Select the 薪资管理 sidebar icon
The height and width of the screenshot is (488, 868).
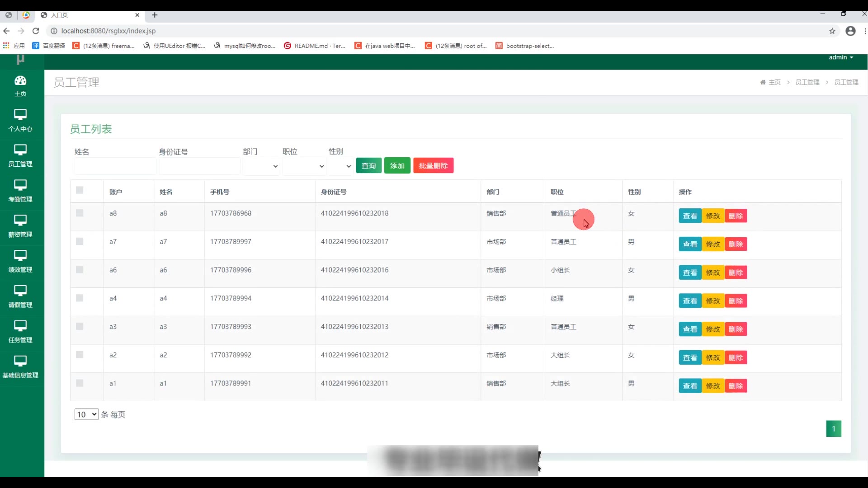[20, 221]
